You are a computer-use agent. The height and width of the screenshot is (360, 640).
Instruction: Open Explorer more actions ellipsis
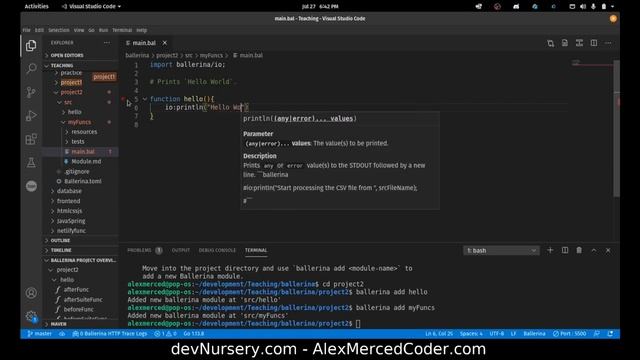tap(107, 42)
